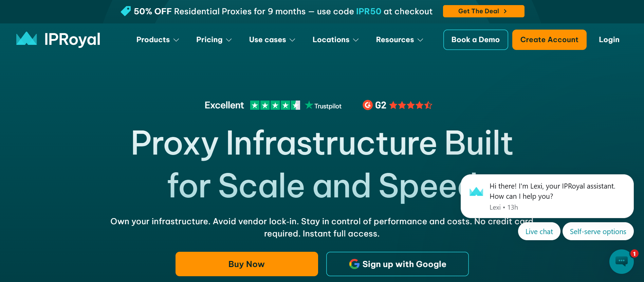Open the Login link

(x=609, y=40)
